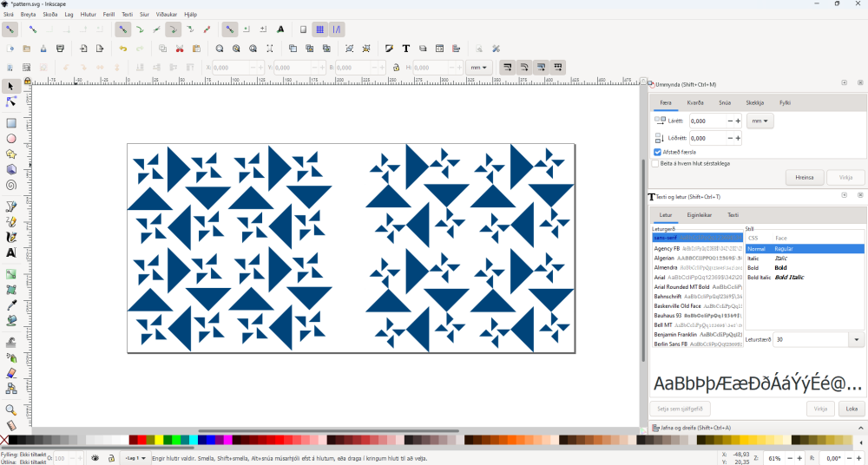Screen dimensions: 868x465
Task: Click the Zoom to fit drawing icon
Action: click(236, 49)
